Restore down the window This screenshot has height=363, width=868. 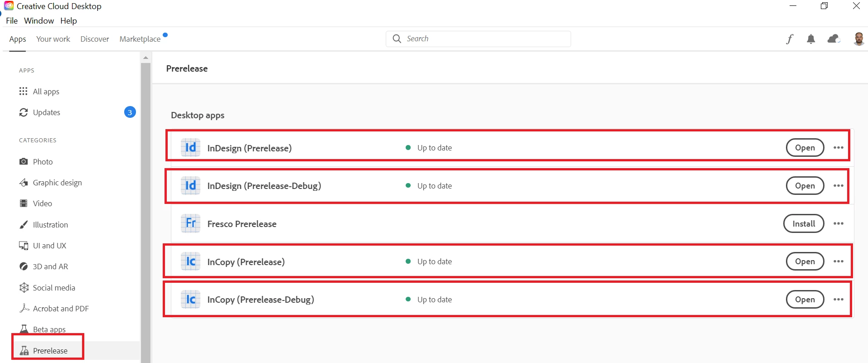824,6
